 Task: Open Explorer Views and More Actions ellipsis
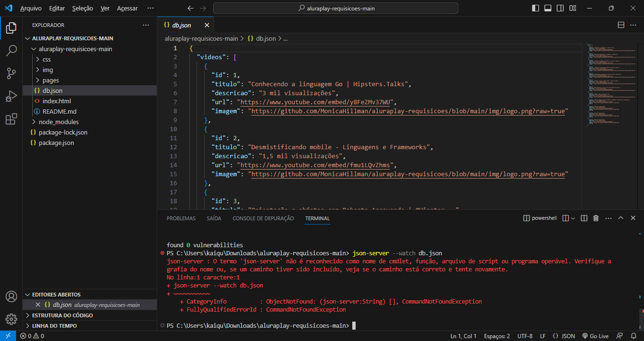145,25
